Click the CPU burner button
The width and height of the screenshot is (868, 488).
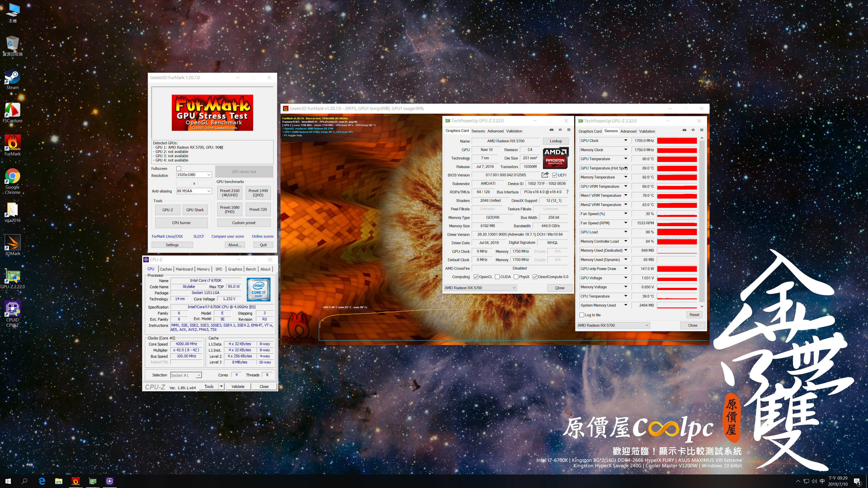[x=181, y=223]
